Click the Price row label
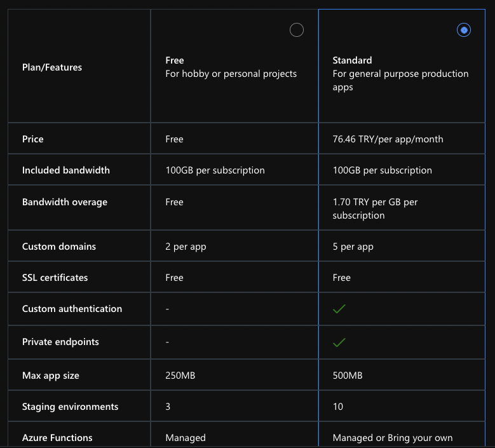The height and width of the screenshot is (448, 495). click(33, 139)
